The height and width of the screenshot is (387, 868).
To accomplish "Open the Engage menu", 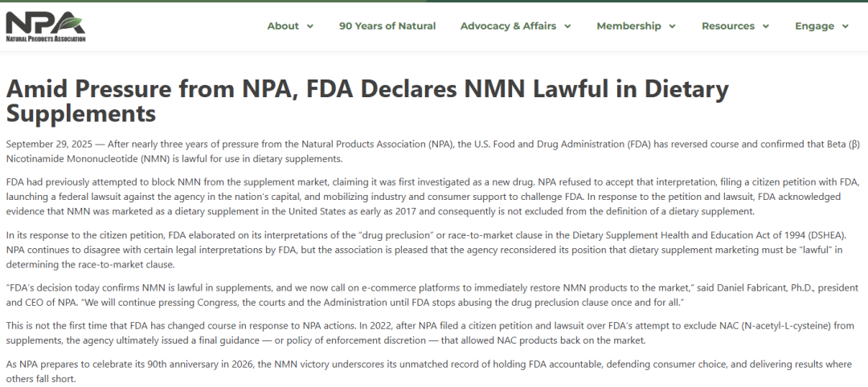I will (814, 26).
